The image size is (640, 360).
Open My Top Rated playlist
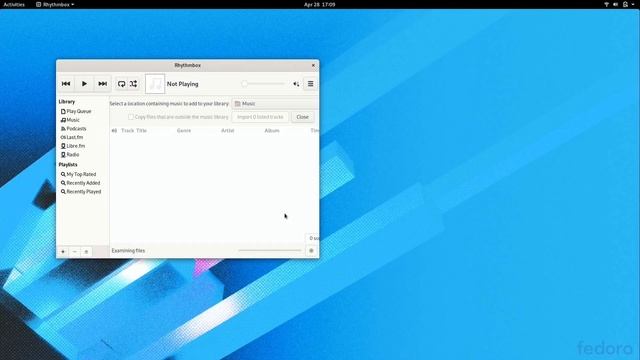click(x=78, y=174)
